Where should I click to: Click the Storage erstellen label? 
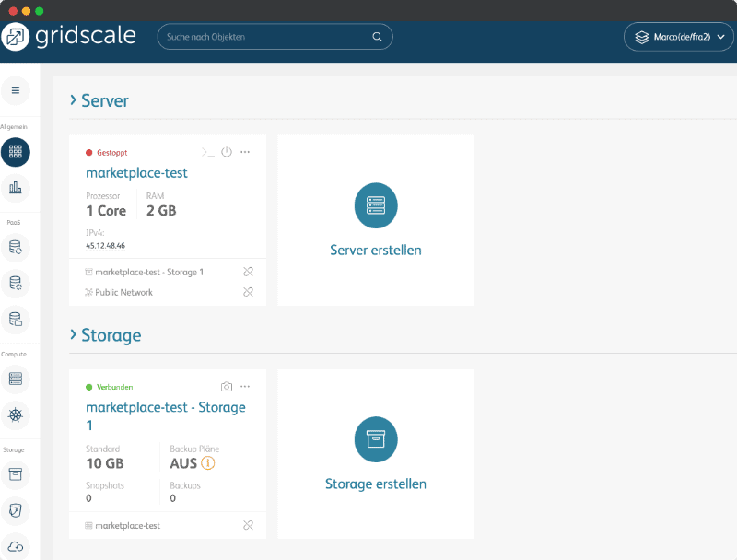pyautogui.click(x=376, y=484)
